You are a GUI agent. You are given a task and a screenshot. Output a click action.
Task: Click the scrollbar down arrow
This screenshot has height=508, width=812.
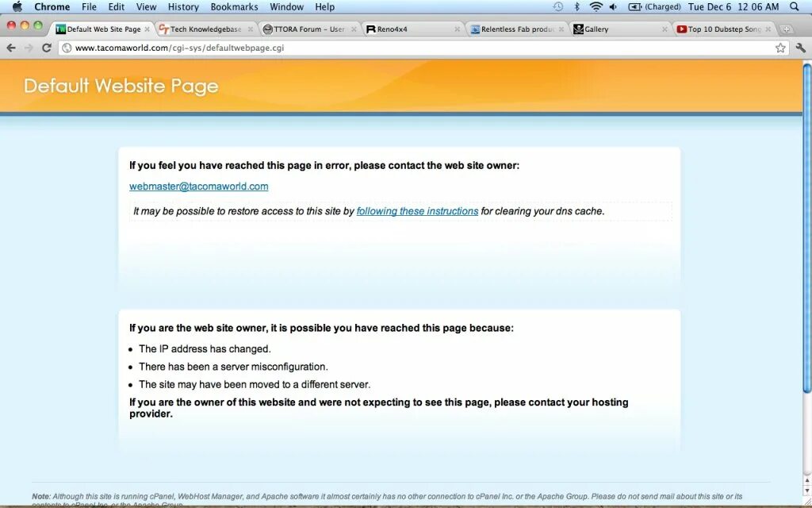click(806, 491)
